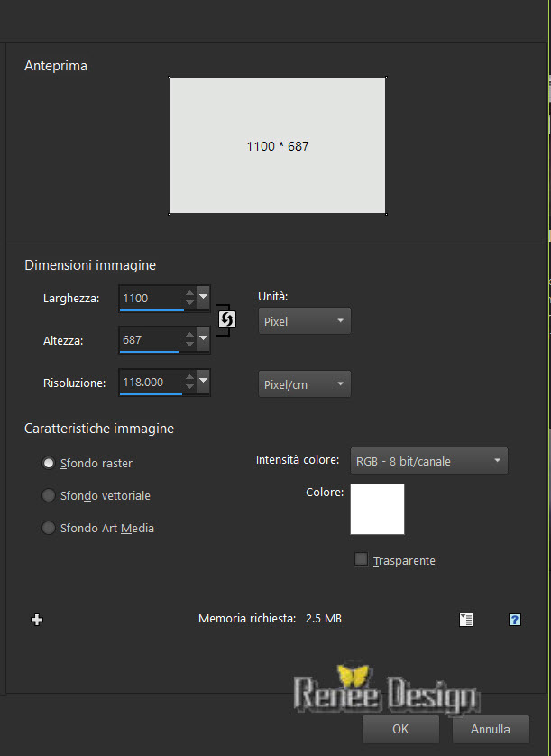
Task: Open the Pixel/cm resolution unit dropdown
Action: [x=305, y=384]
